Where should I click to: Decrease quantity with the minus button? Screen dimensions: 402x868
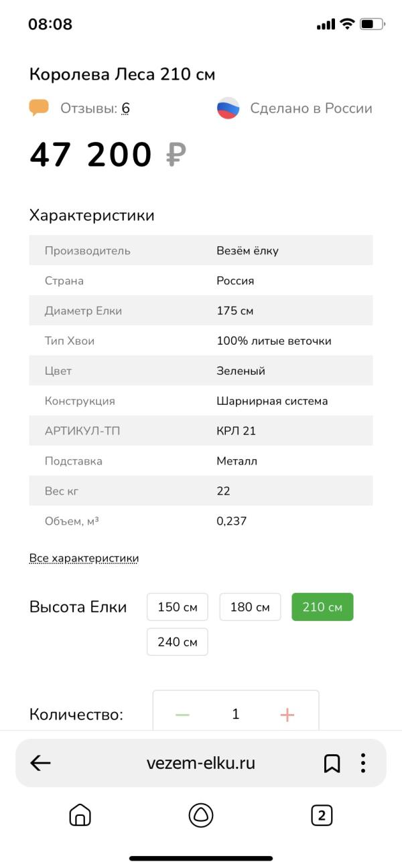pos(182,715)
